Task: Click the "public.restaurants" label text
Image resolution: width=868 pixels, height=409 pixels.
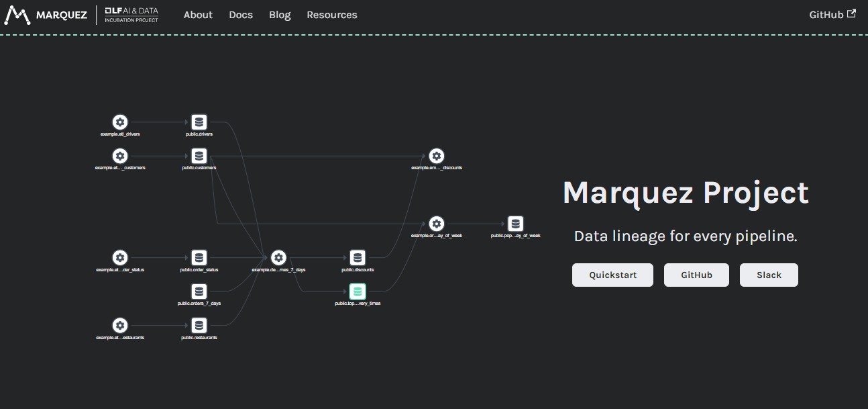Action: click(199, 338)
